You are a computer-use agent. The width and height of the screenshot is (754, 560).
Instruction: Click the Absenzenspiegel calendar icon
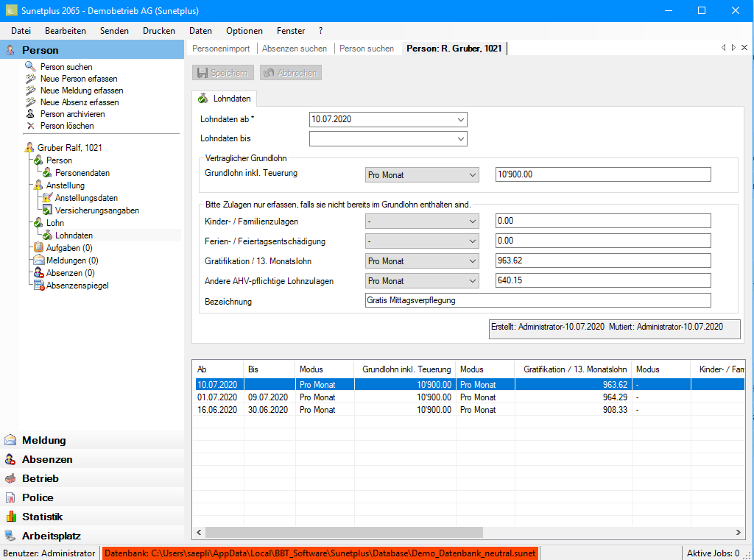click(39, 286)
